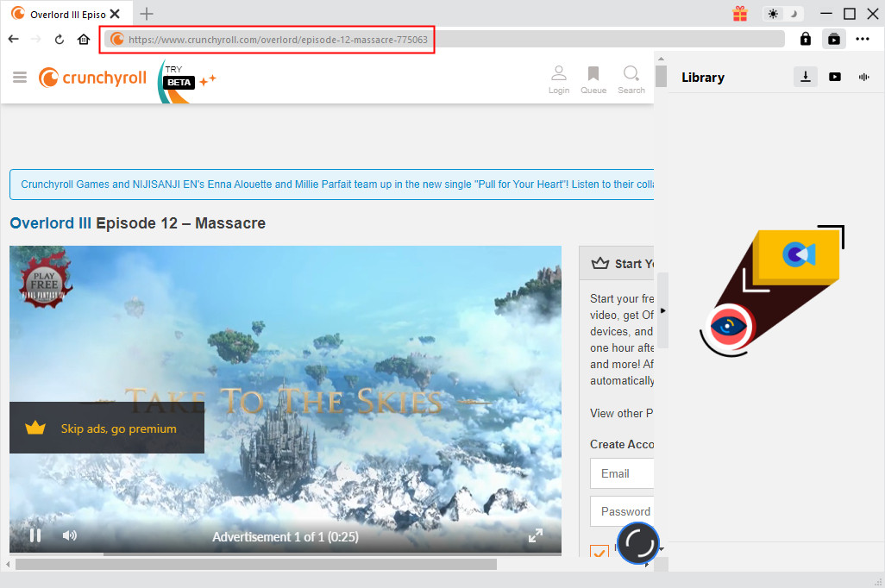Collapse the Start Your panel with the side arrow
Image resolution: width=885 pixels, height=588 pixels.
pos(662,310)
